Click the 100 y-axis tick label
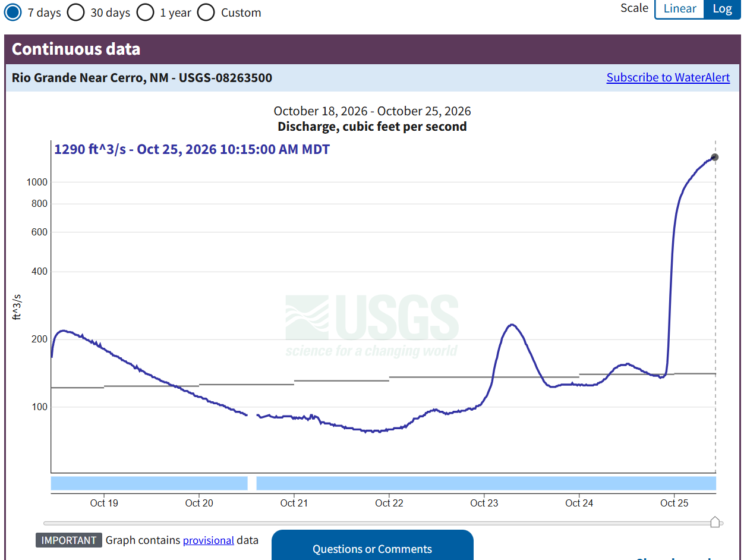Image resolution: width=747 pixels, height=560 pixels. click(40, 407)
